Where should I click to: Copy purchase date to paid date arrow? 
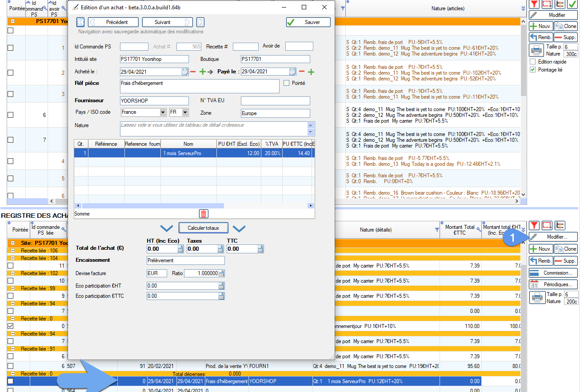coord(211,72)
